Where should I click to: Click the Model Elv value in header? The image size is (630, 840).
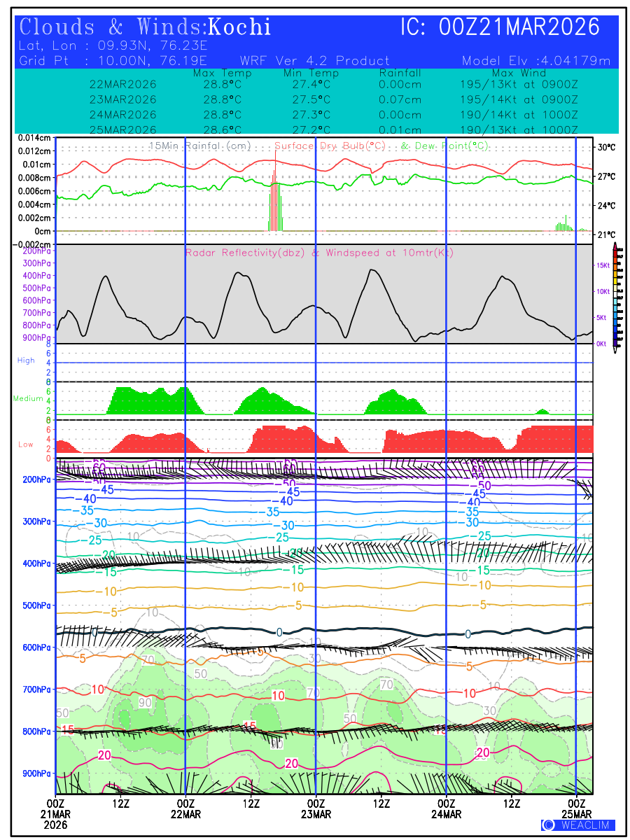pos(536,61)
